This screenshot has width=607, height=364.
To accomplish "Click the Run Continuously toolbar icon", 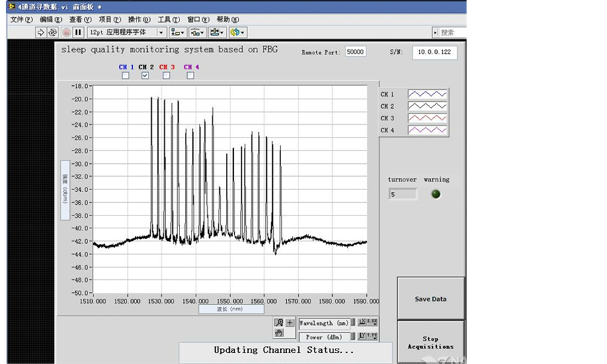I will pyautogui.click(x=52, y=32).
